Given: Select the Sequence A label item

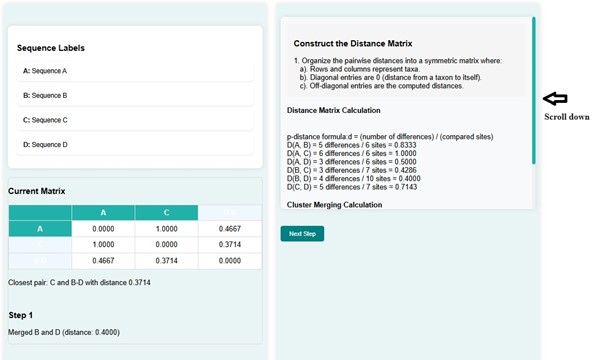Looking at the screenshot, I should click(x=135, y=71).
